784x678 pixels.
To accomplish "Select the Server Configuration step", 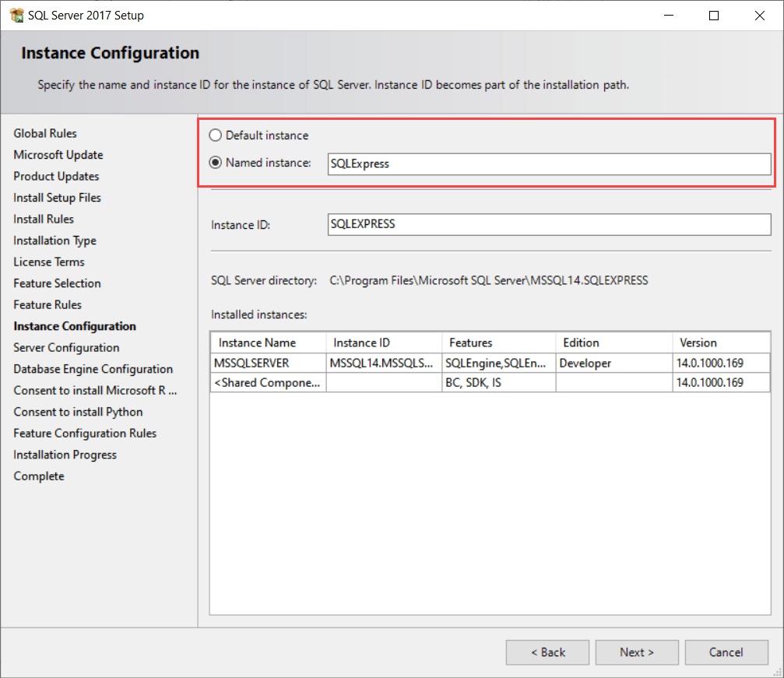I will (66, 347).
